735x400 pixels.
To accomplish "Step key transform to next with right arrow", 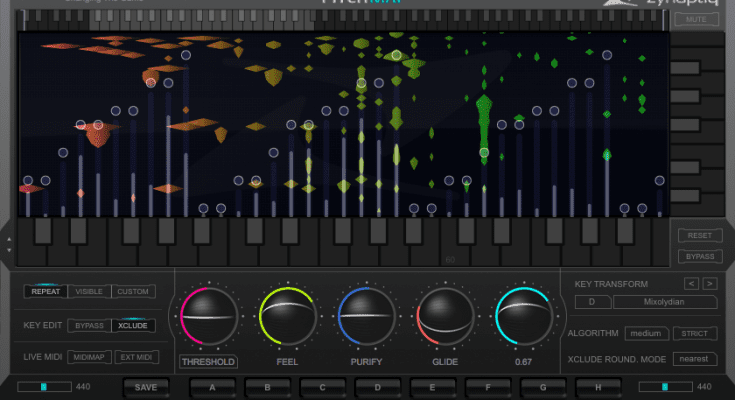I will coord(711,284).
